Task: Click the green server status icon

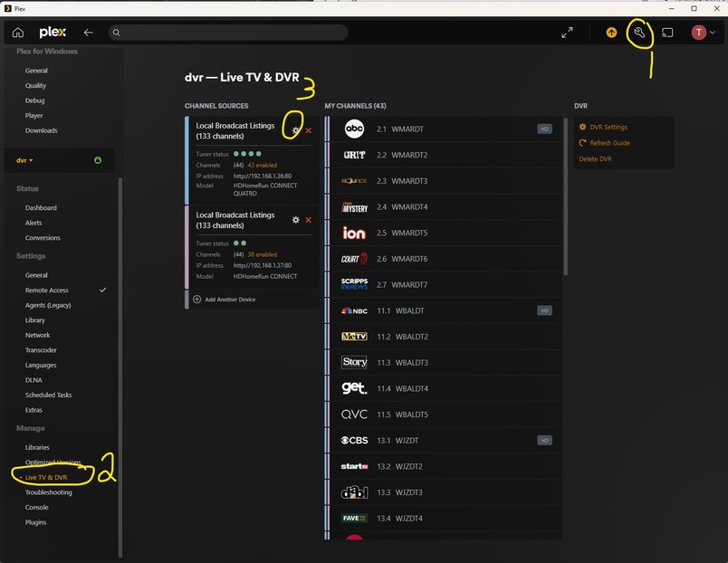Action: point(98,160)
